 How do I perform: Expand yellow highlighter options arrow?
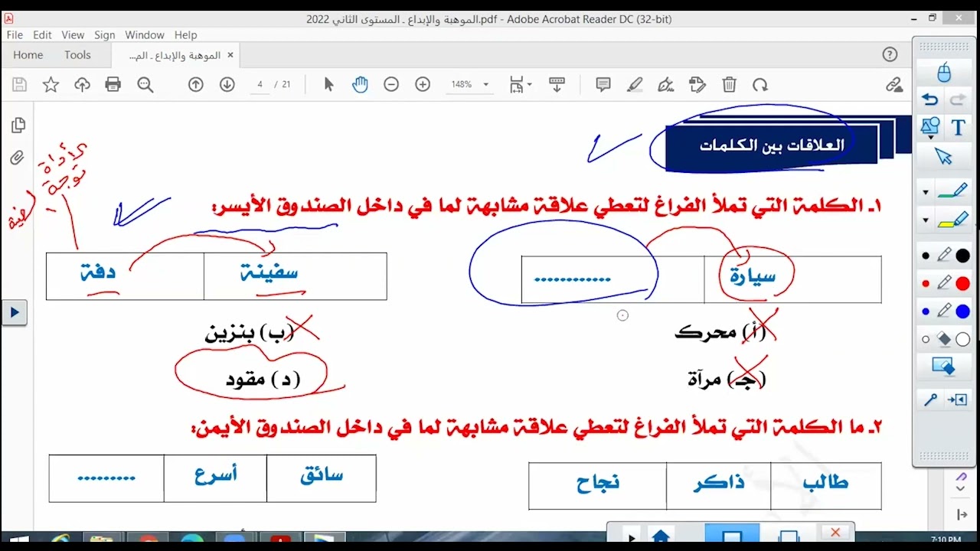click(x=926, y=220)
